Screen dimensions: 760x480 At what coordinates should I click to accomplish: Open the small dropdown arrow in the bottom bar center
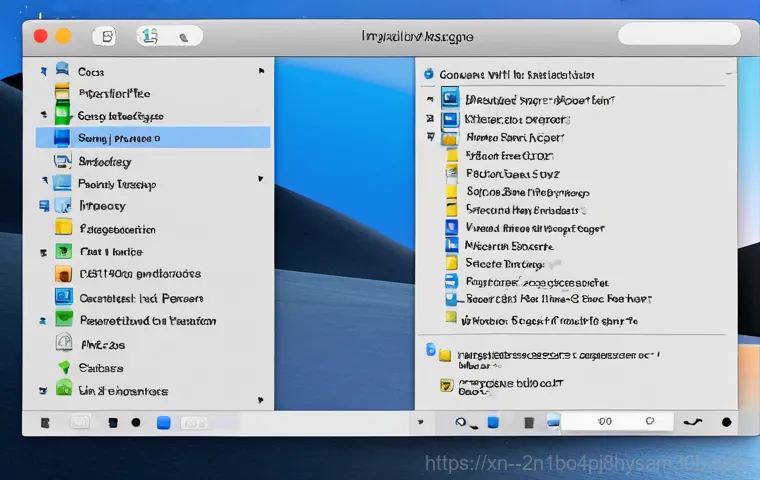(421, 422)
